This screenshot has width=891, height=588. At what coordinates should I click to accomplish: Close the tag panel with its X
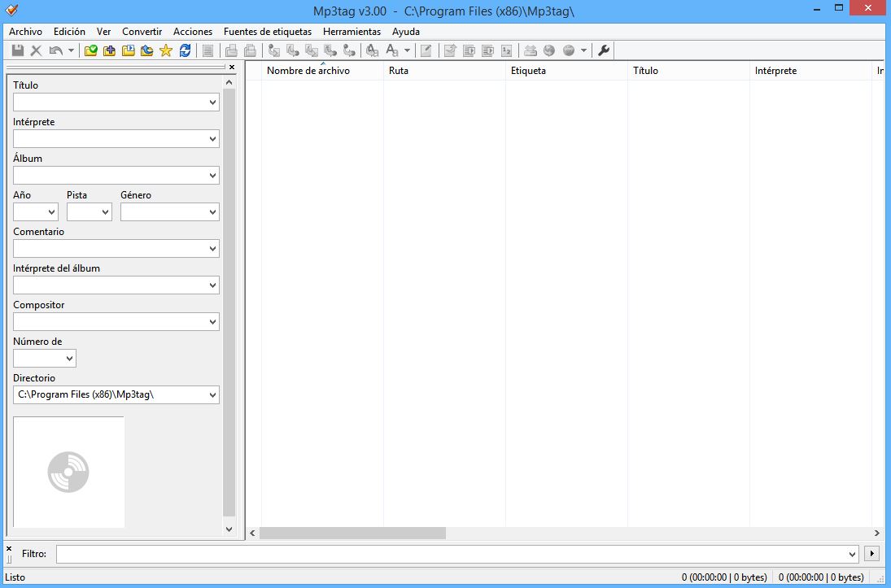(x=232, y=67)
